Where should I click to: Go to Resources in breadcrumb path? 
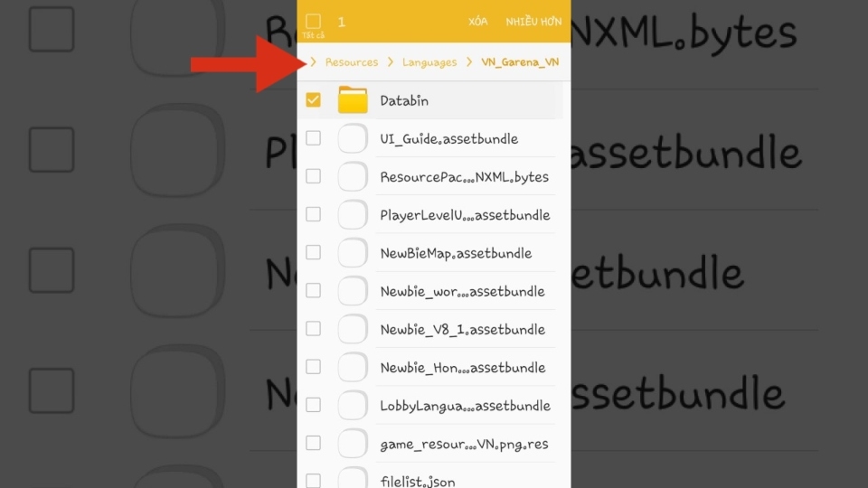(352, 62)
